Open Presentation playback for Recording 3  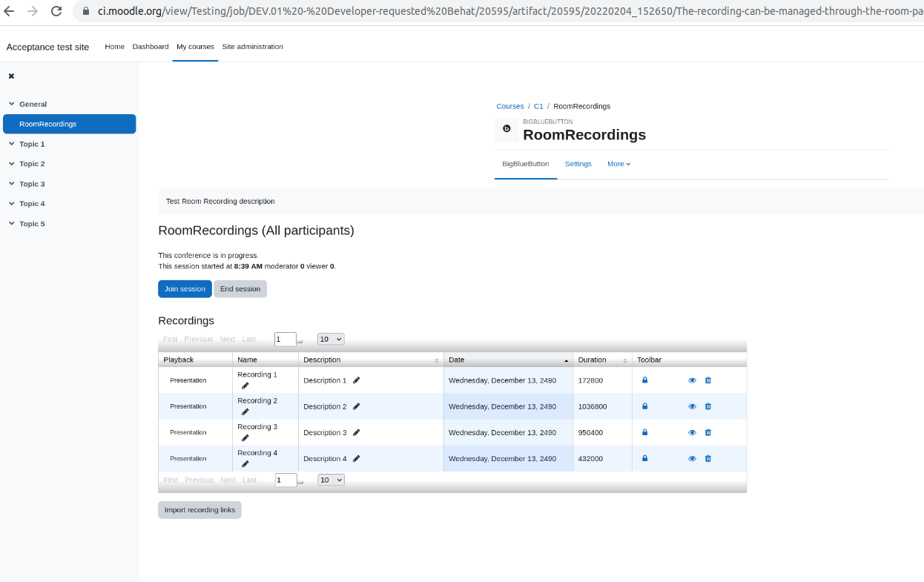(x=188, y=432)
